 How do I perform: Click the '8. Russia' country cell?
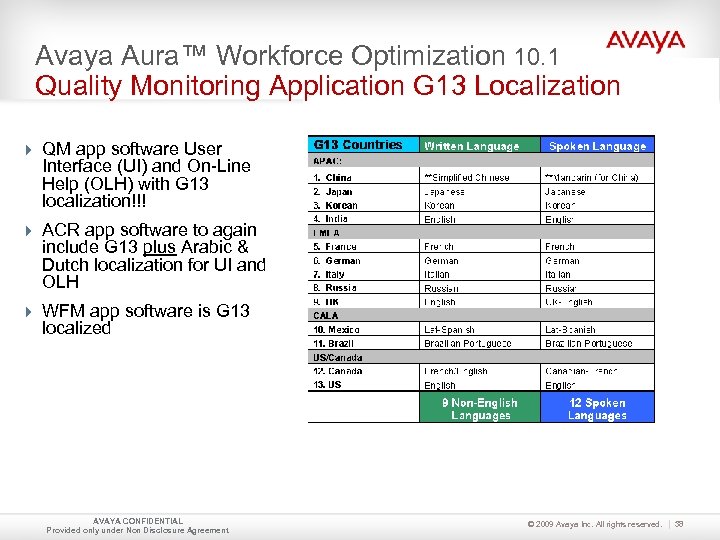(x=363, y=287)
